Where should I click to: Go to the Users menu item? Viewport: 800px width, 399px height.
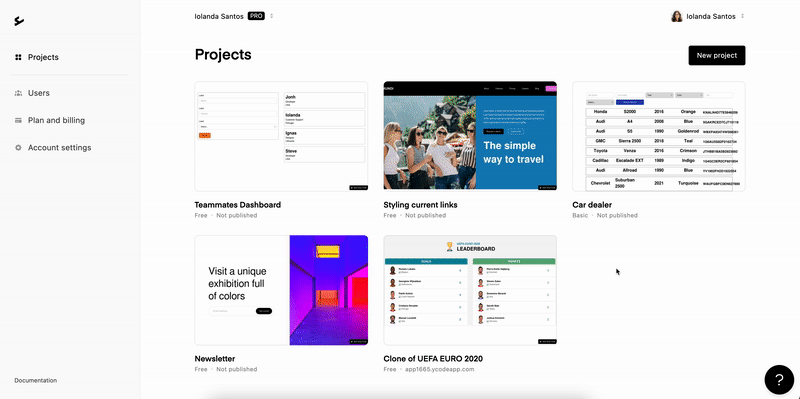click(39, 93)
